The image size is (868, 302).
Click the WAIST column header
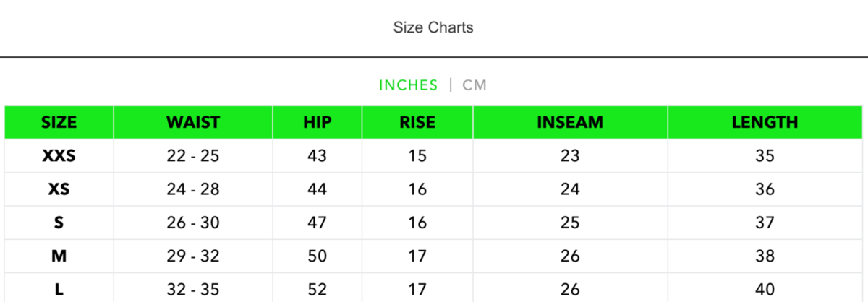pos(192,122)
